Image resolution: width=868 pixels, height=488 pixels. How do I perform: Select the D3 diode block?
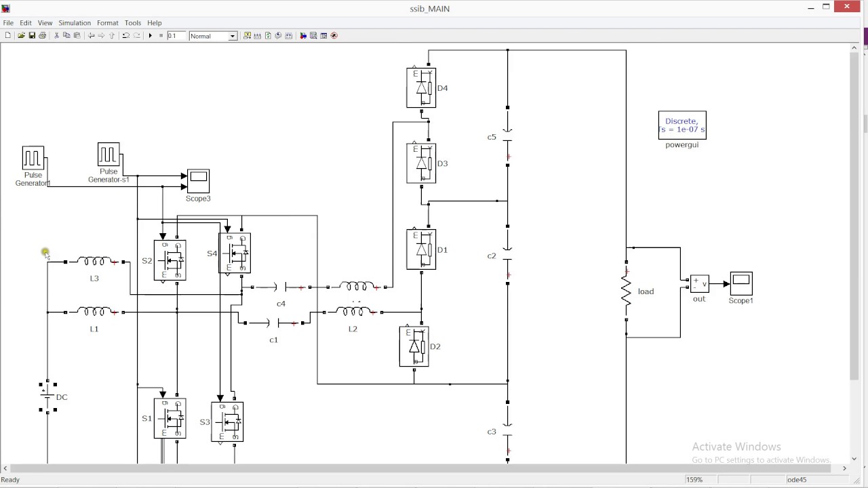[x=421, y=163]
